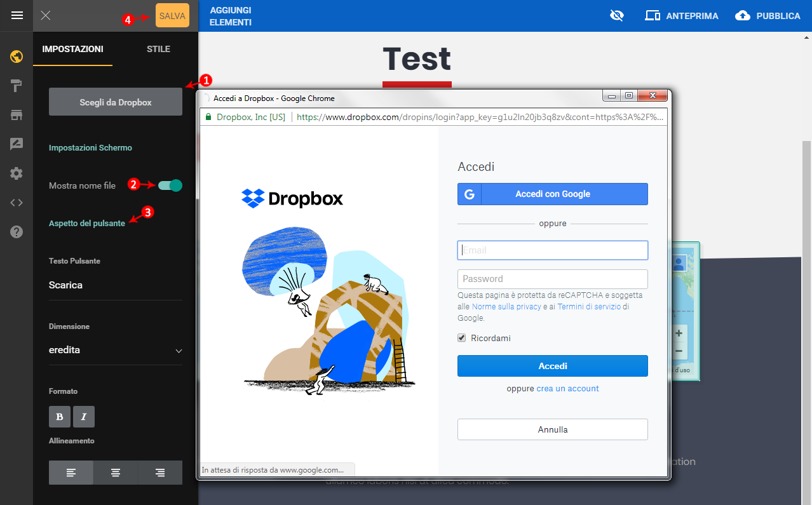Click the blue Accedi button
This screenshot has width=812, height=505.
click(553, 366)
